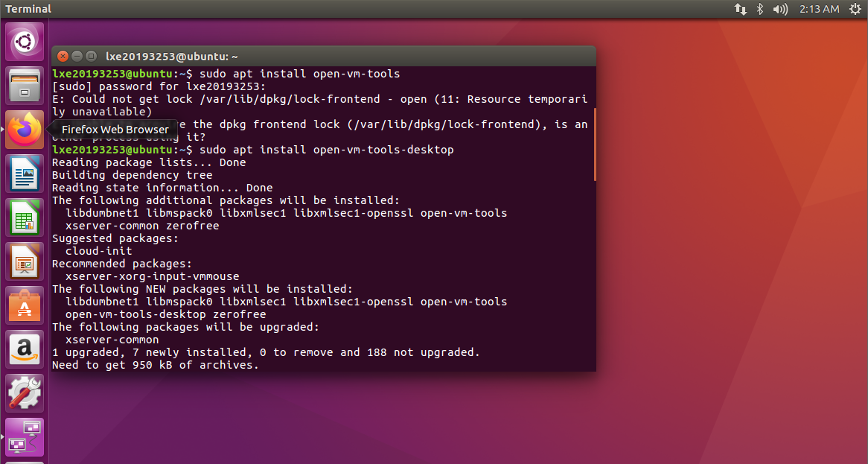Image resolution: width=868 pixels, height=464 pixels.
Task: Click the 'Reading package lists... Done' line
Action: click(149, 162)
